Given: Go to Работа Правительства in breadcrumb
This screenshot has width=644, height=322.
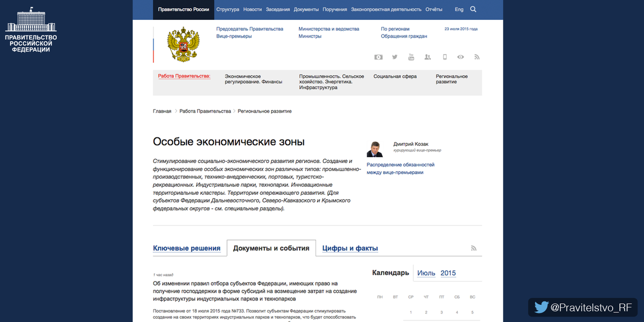Looking at the screenshot, I should 205,111.
